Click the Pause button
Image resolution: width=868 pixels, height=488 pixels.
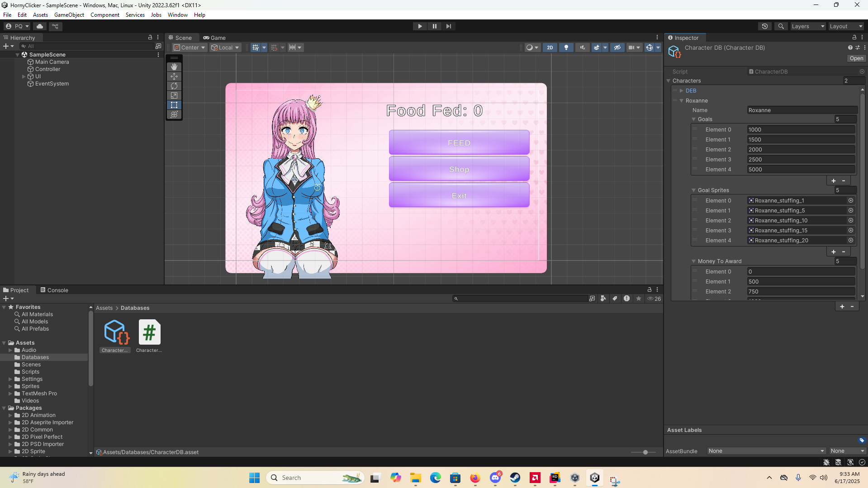[x=434, y=26]
